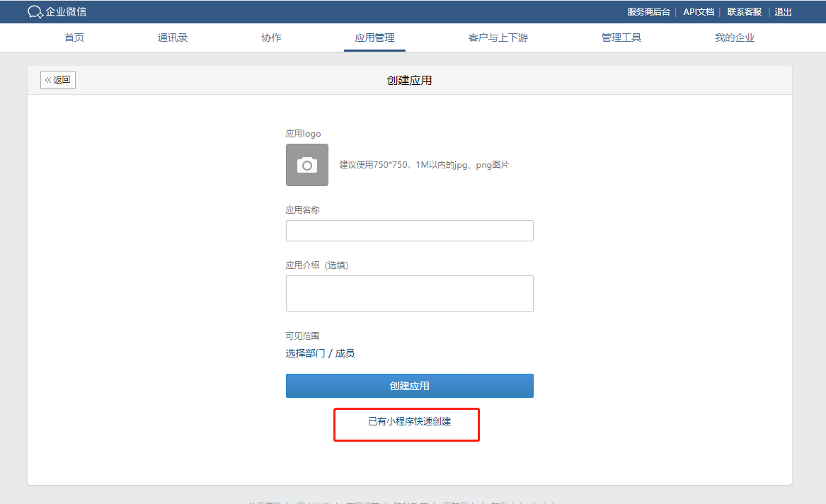
Task: Switch to the 管理工具 tab
Action: tap(621, 38)
